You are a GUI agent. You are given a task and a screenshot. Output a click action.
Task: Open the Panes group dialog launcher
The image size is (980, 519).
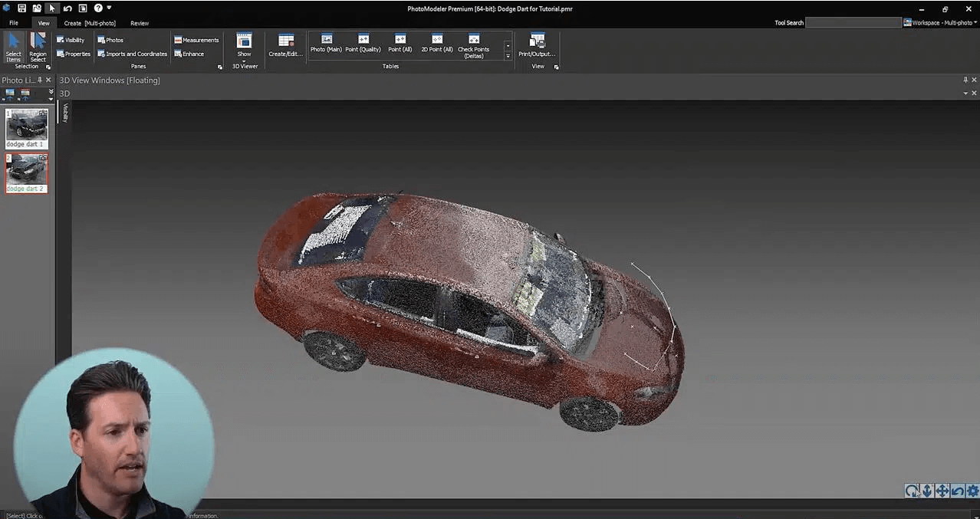tap(220, 67)
